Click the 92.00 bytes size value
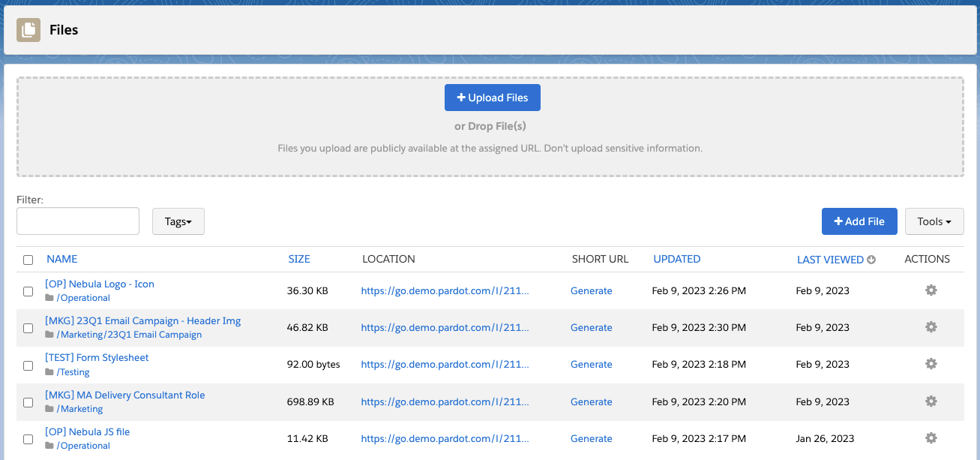Image resolution: width=980 pixels, height=460 pixels. point(313,364)
